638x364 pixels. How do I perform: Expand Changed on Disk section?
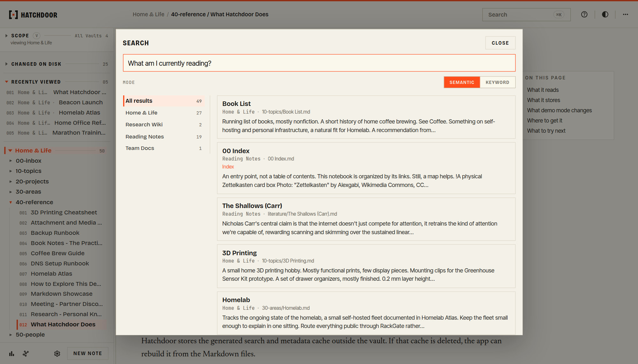[6, 64]
